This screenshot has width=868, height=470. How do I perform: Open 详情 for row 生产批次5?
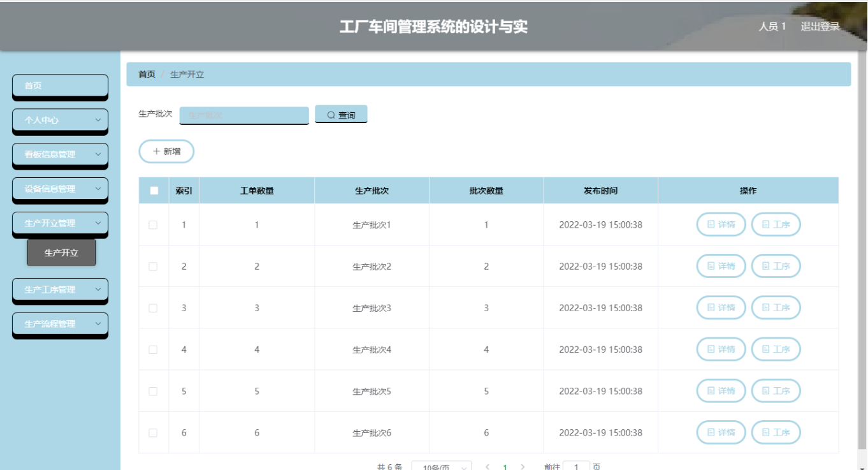[x=721, y=391]
